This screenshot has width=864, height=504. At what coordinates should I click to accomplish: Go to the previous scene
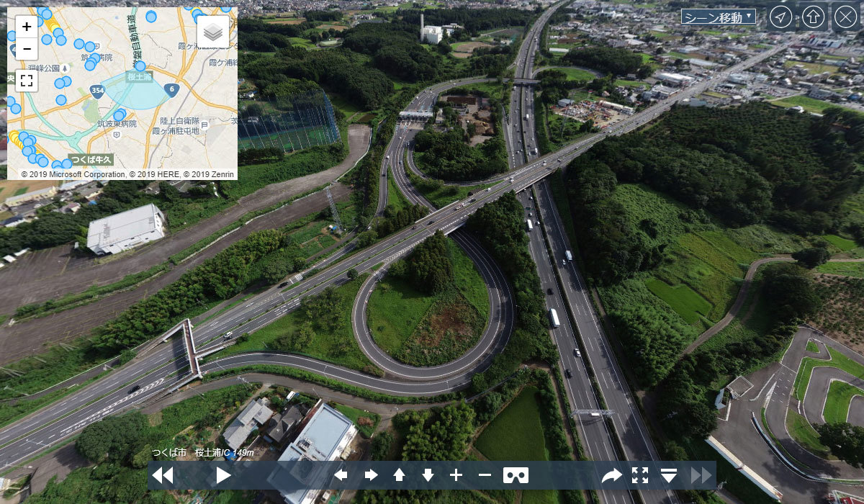[x=163, y=475]
